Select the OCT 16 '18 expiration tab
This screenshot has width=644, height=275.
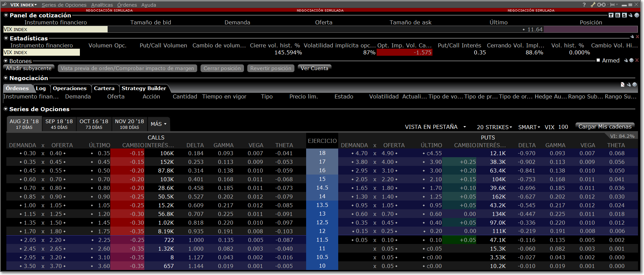click(94, 124)
